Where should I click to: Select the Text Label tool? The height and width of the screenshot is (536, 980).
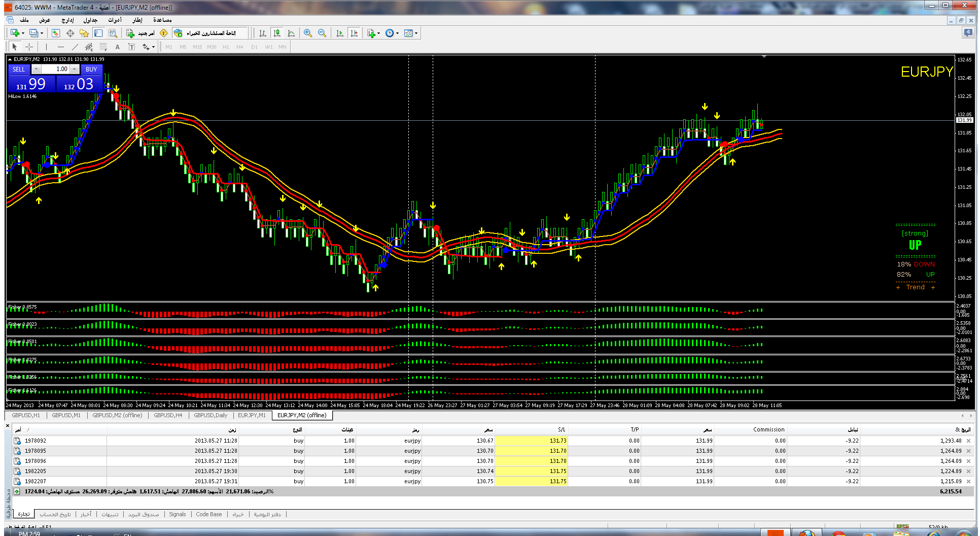coord(132,47)
